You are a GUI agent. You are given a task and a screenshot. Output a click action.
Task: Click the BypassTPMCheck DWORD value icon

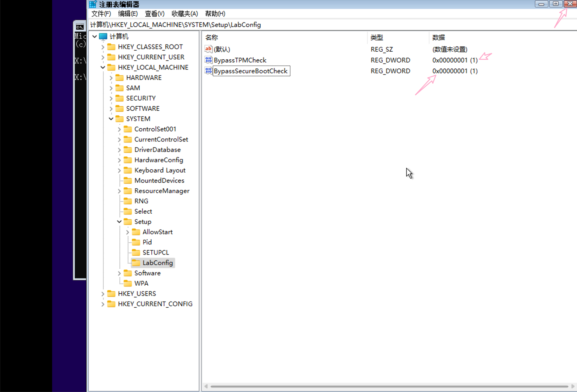click(x=209, y=60)
